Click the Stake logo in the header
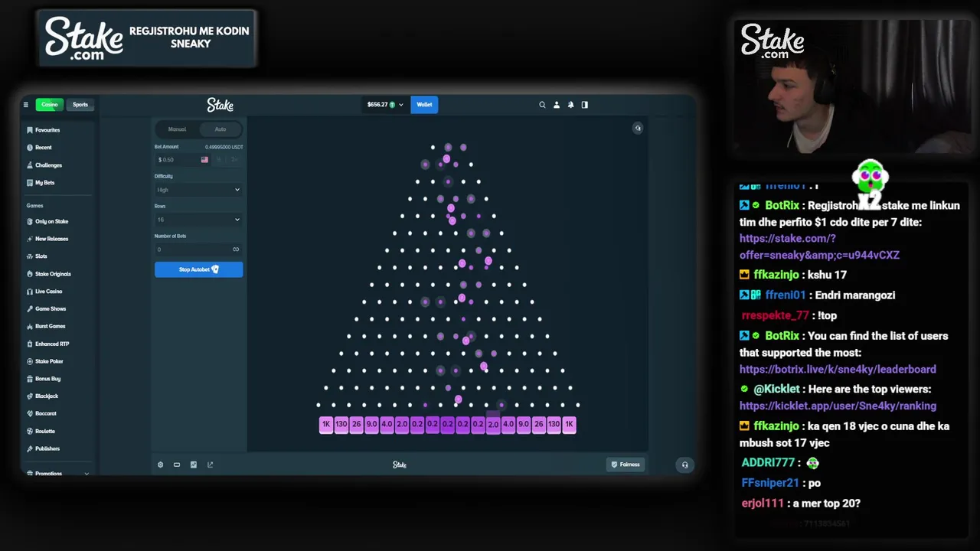 pyautogui.click(x=220, y=105)
